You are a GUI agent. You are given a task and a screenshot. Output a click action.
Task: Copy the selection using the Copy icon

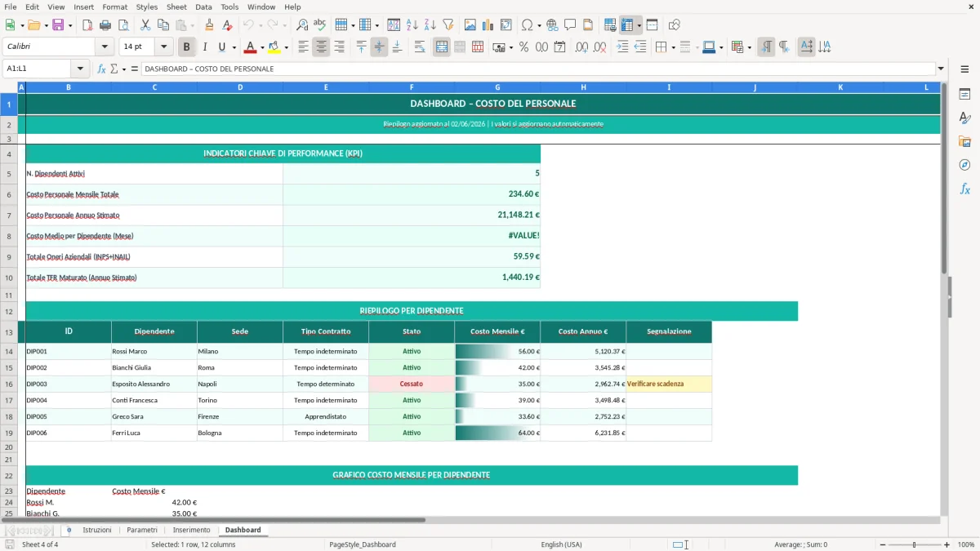(x=163, y=25)
